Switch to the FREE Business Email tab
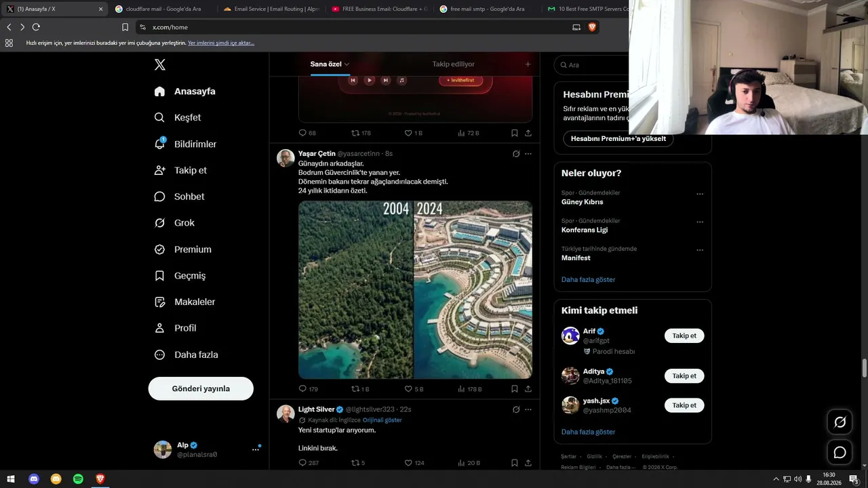Viewport: 868px width, 488px height. pos(380,9)
